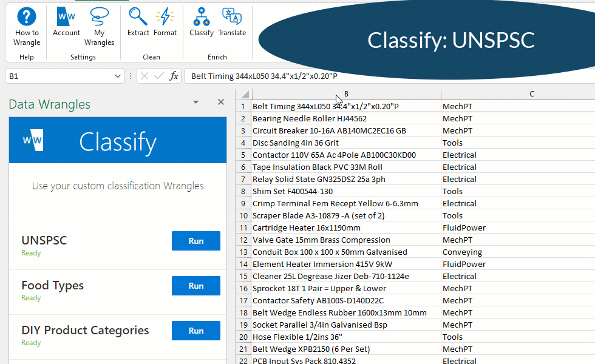Viewport: 595px width, 364px height.
Task: Select the Shim Set F400544-130 cell
Action: [346, 192]
